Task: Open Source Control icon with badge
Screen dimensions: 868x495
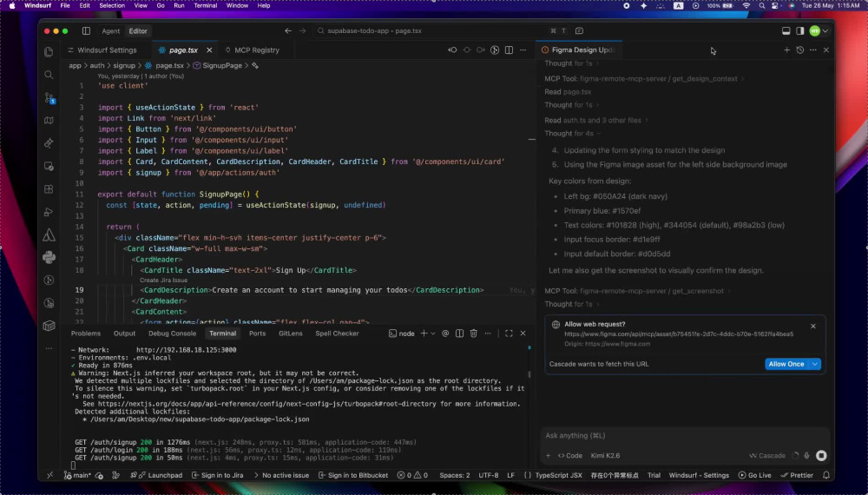Action: (49, 98)
